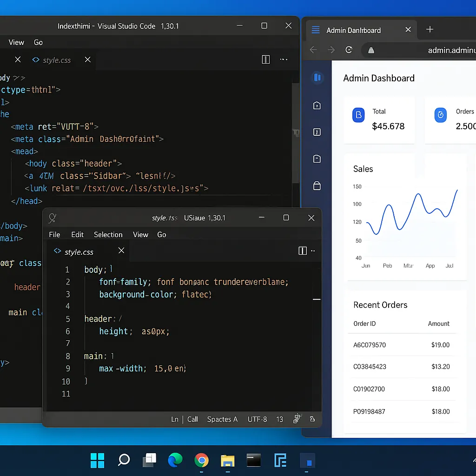Switch to the style.css tab
The width and height of the screenshot is (476, 476).
click(x=79, y=251)
